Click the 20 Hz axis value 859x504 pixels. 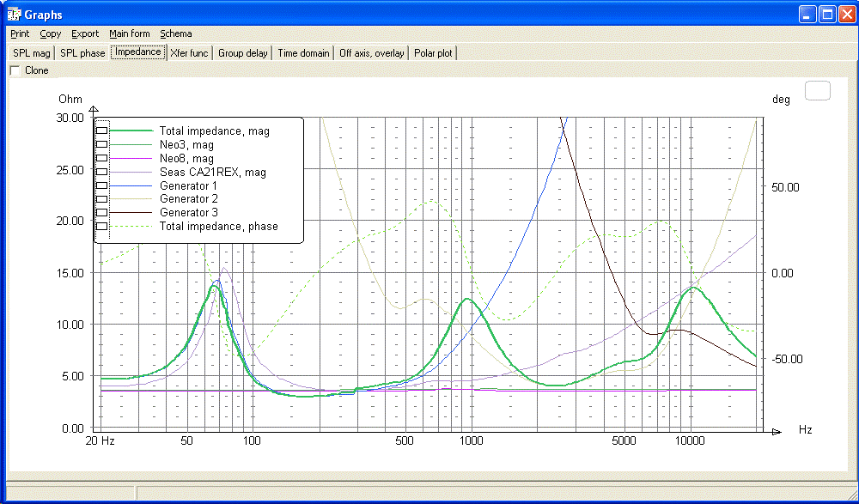(101, 440)
